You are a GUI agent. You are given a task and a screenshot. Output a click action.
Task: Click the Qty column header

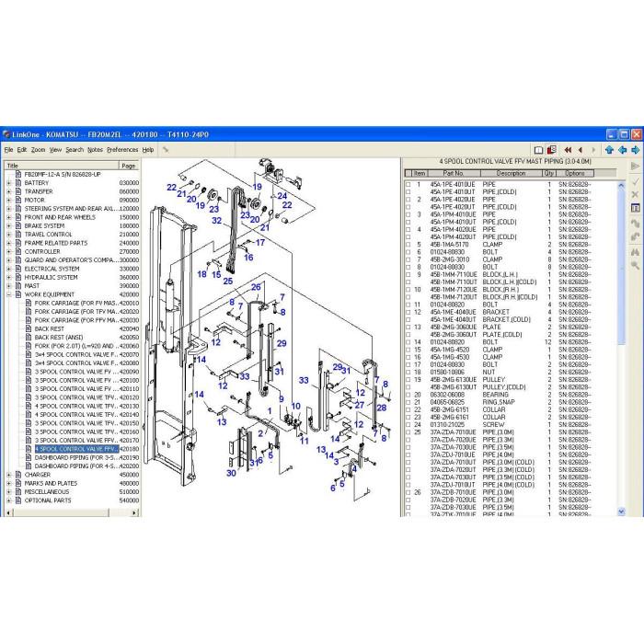(x=548, y=173)
